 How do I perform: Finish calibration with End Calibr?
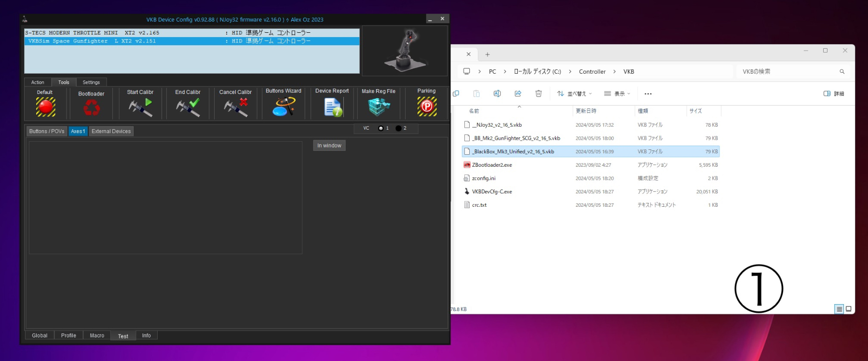pos(188,107)
